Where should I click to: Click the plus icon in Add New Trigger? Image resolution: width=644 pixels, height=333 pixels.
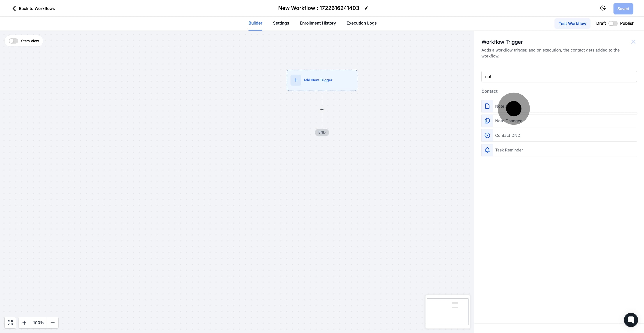pyautogui.click(x=295, y=80)
